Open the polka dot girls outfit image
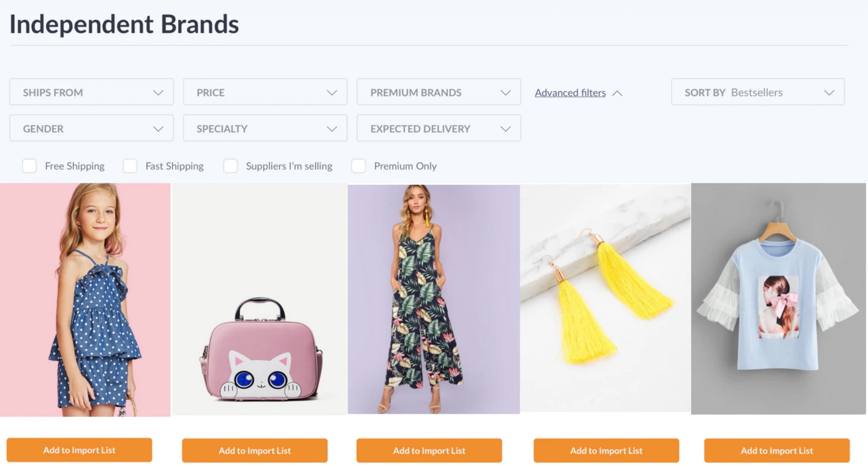 point(85,300)
